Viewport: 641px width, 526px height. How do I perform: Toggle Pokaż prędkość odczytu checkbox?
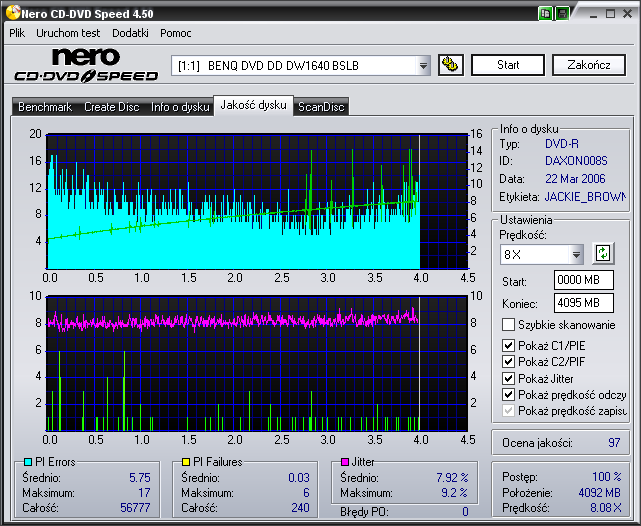(x=508, y=395)
